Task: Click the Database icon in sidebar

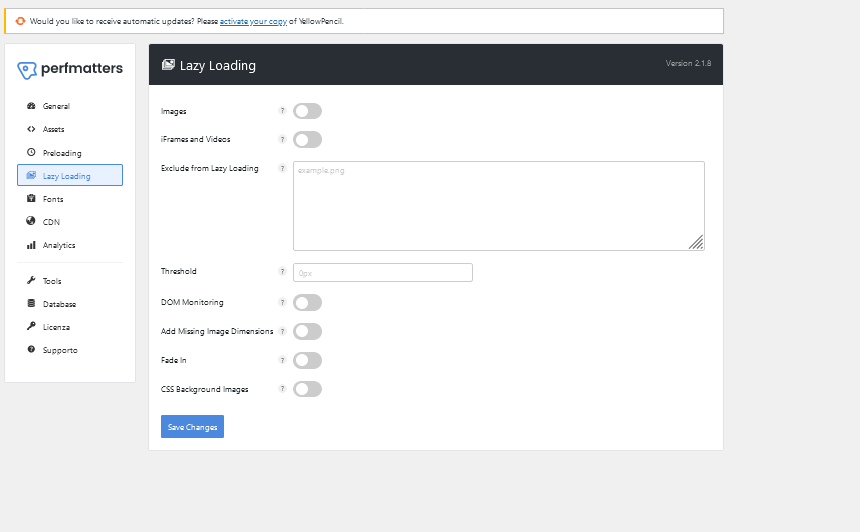Action: click(x=31, y=303)
